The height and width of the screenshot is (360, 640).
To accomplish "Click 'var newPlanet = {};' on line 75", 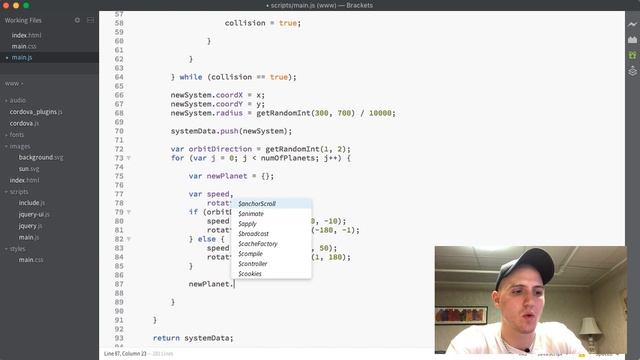I will click(231, 176).
